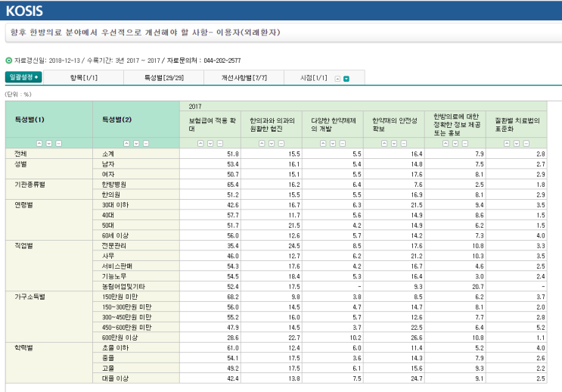Sort 한방의료에 대한 정확한 정보 제공 descending
The width and height of the screenshot is (562, 392).
point(455,144)
